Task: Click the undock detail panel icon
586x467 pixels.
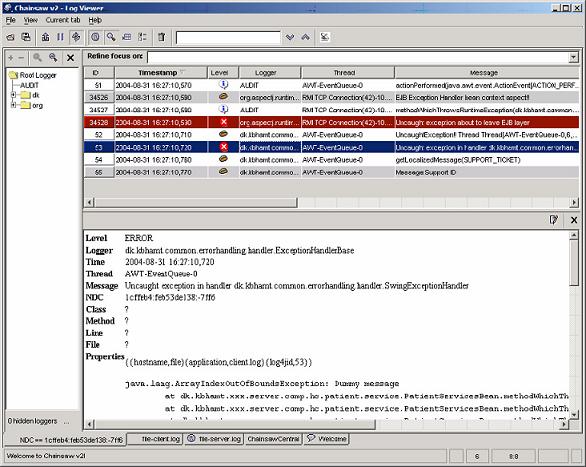Action: click(x=553, y=220)
